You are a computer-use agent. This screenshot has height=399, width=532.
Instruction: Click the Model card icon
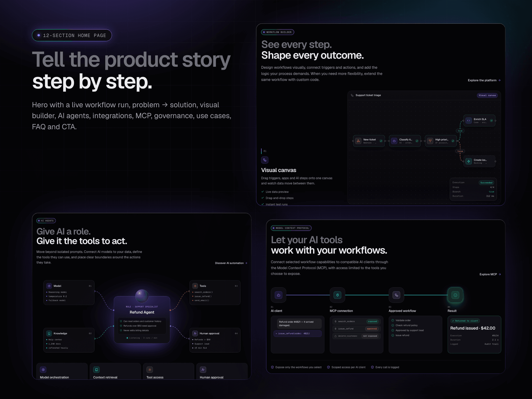tap(49, 286)
